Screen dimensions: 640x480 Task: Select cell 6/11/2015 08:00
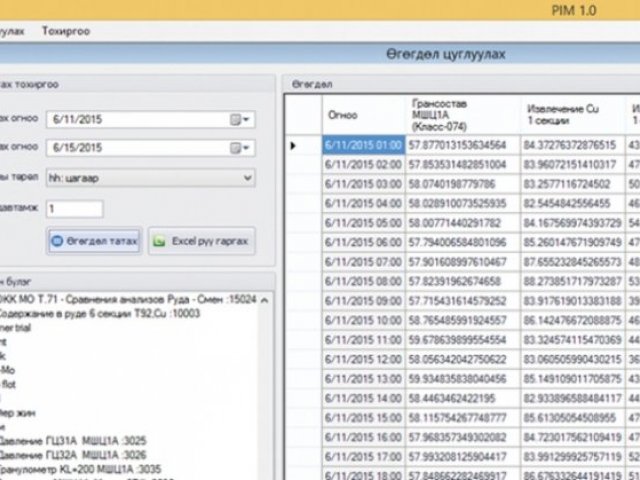coord(364,282)
